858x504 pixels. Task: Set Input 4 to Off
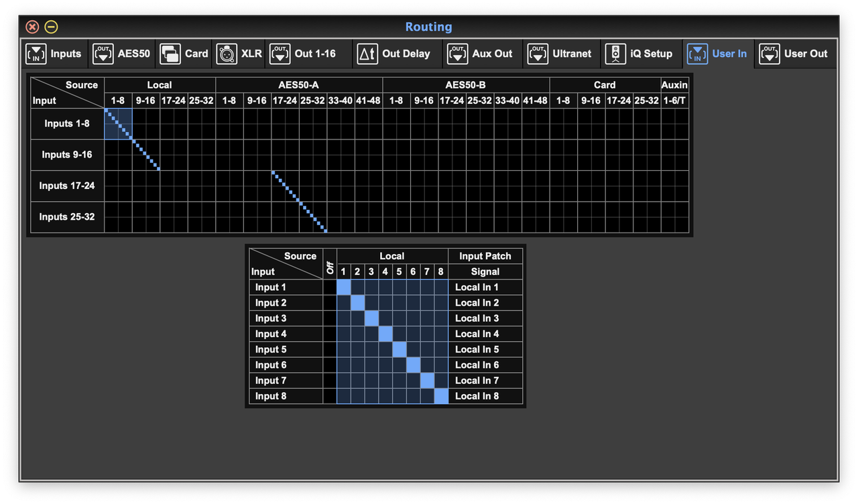(x=329, y=333)
